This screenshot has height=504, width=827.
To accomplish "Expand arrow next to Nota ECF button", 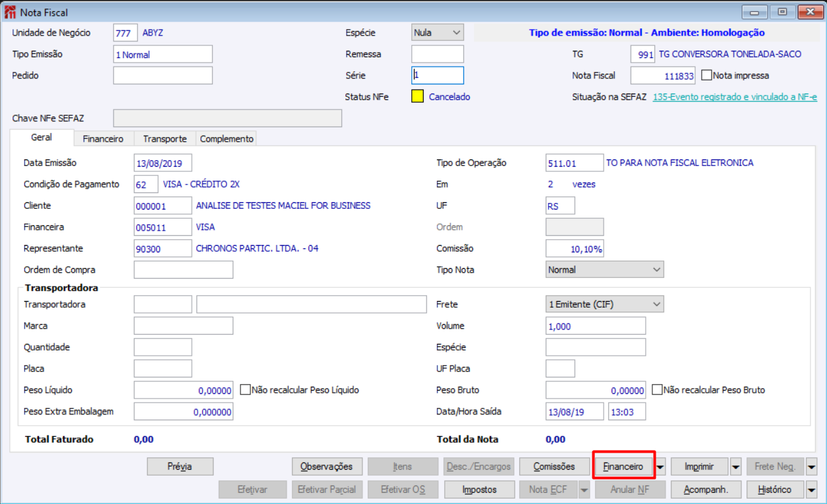I will click(x=585, y=490).
